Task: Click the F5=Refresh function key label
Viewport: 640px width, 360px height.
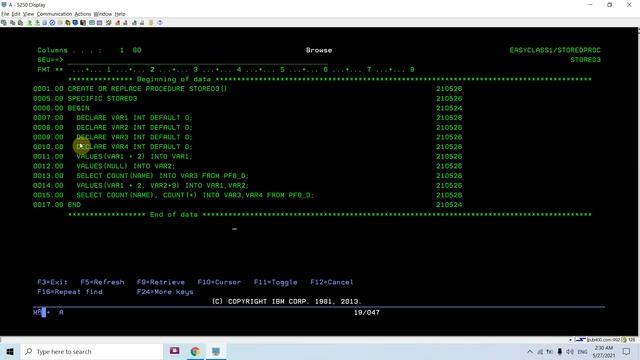Action: (102, 282)
